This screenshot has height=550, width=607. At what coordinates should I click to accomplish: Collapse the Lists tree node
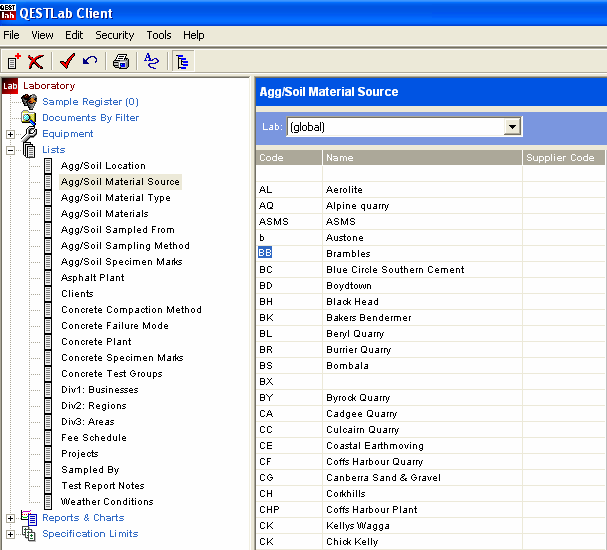11,150
